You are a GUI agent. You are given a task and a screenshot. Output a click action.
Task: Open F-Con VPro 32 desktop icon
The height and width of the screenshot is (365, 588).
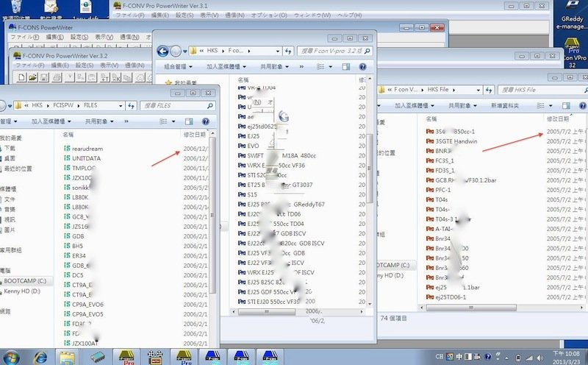(573, 52)
